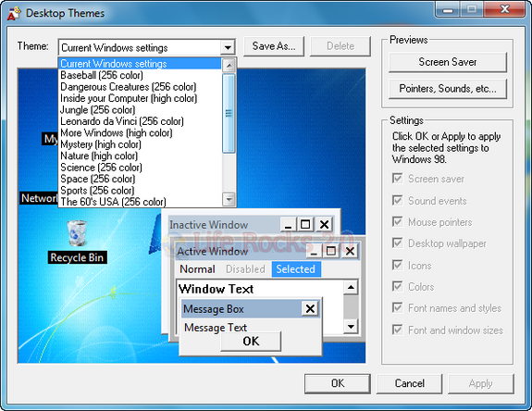The height and width of the screenshot is (411, 532).
Task: Click Active Window minimize icon in preview
Action: tap(315, 252)
